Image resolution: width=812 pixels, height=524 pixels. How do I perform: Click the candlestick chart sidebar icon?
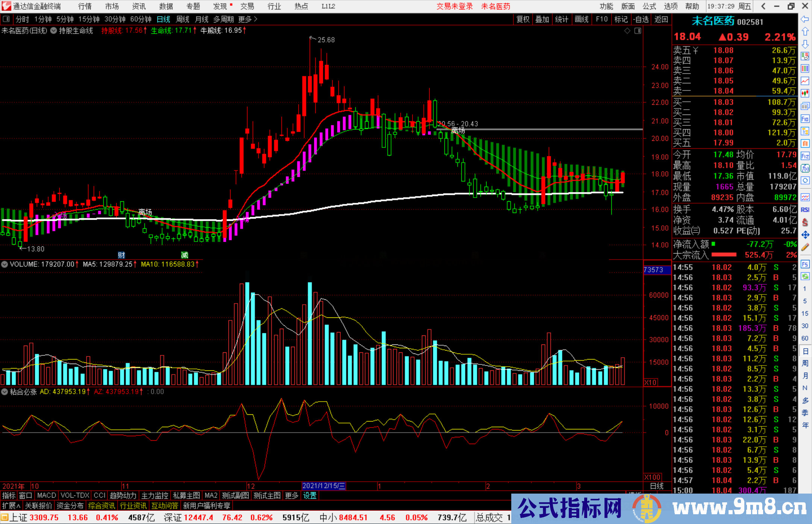[x=805, y=93]
